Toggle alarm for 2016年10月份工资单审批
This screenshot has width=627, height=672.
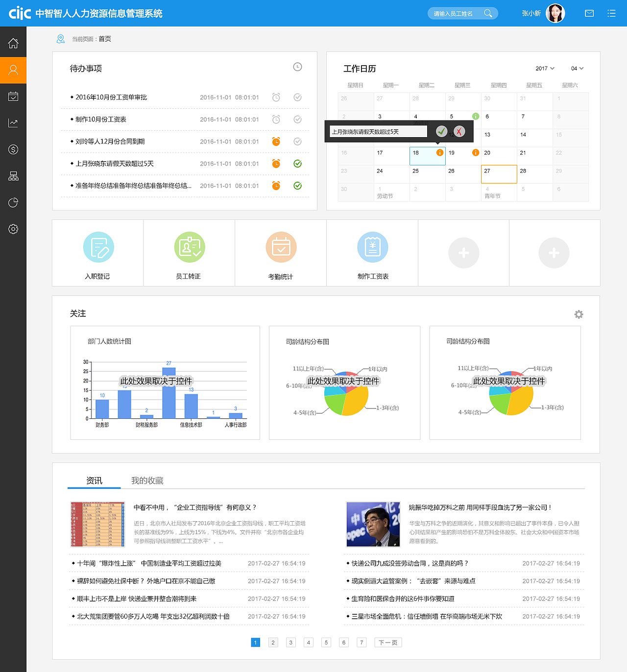pos(276,97)
